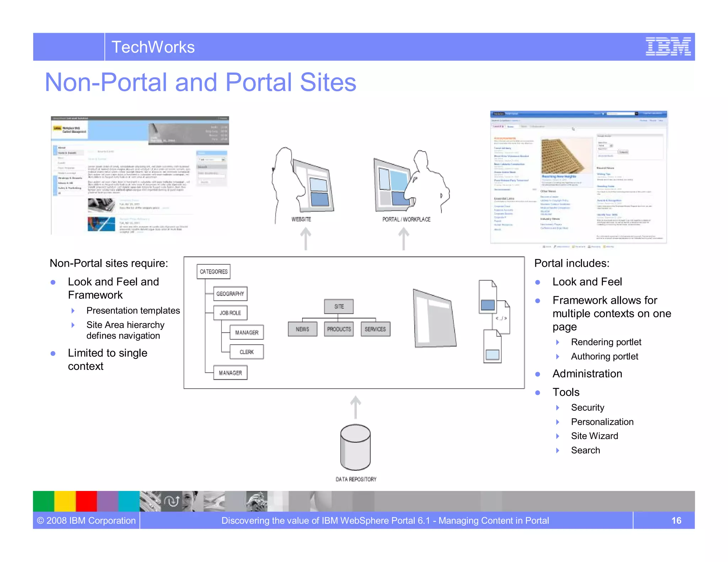728x562 pixels.
Task: Click the 'Personalization' sub-bullet
Action: pos(602,422)
